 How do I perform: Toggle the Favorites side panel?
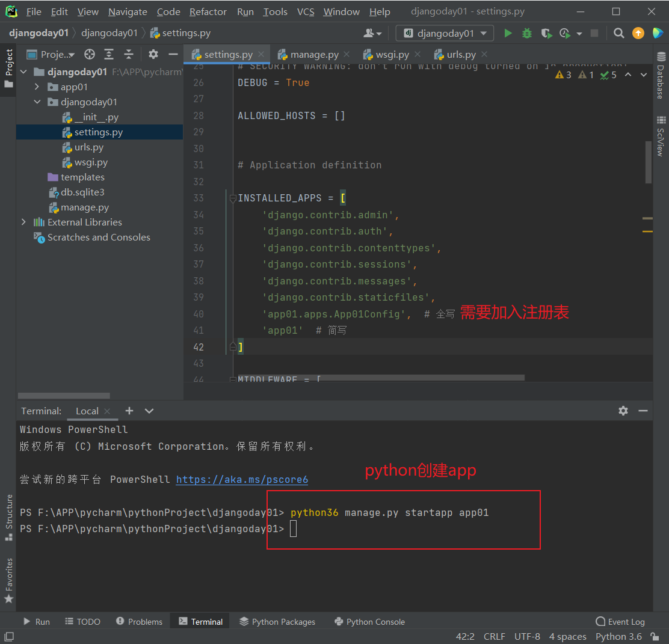click(9, 580)
